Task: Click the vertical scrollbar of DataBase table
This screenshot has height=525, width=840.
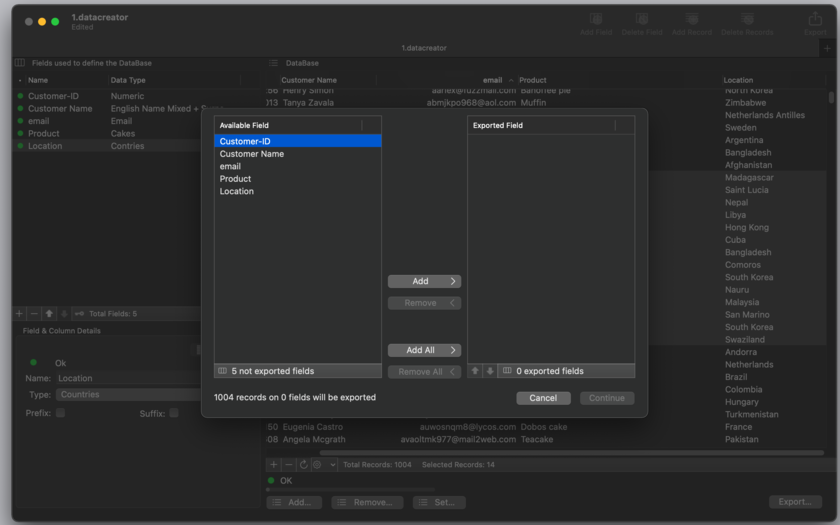Action: coord(831,98)
